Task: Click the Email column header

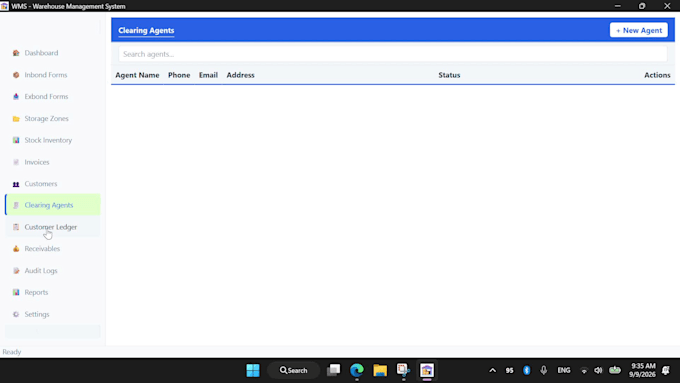Action: click(208, 75)
